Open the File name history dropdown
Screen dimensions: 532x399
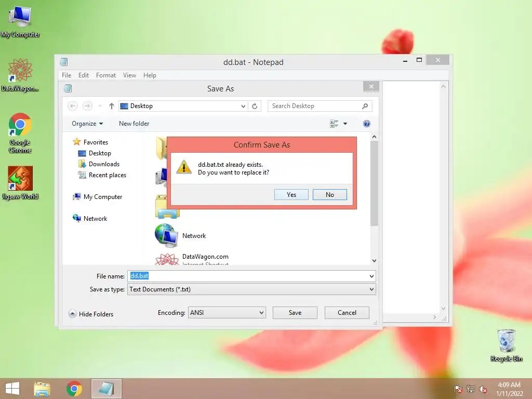tap(371, 276)
